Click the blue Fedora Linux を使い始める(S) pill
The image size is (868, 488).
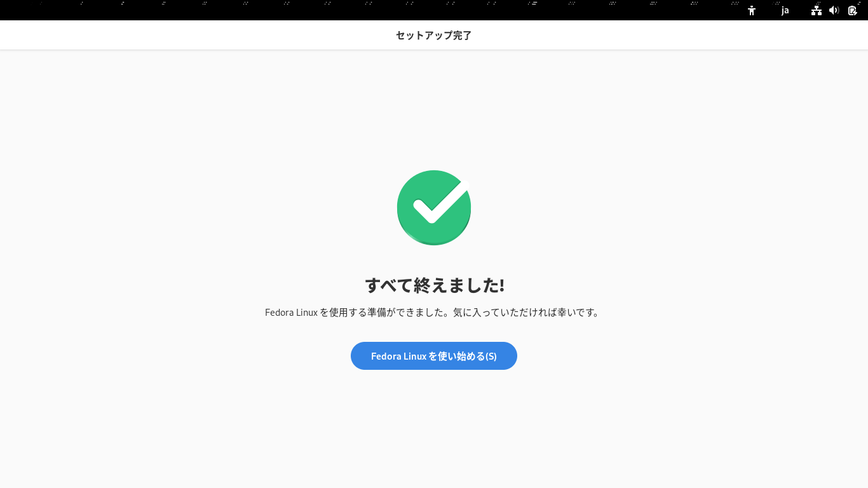(434, 356)
